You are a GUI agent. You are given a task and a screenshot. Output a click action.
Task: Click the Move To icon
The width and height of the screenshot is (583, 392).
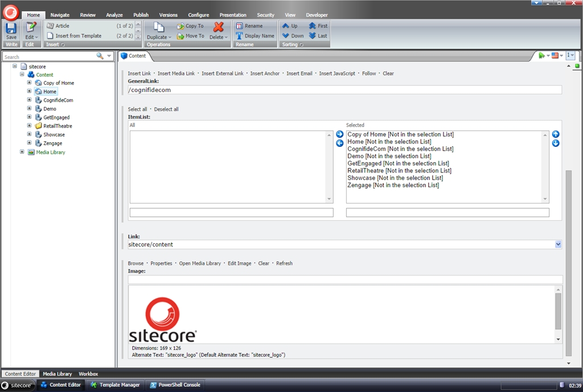(x=180, y=36)
